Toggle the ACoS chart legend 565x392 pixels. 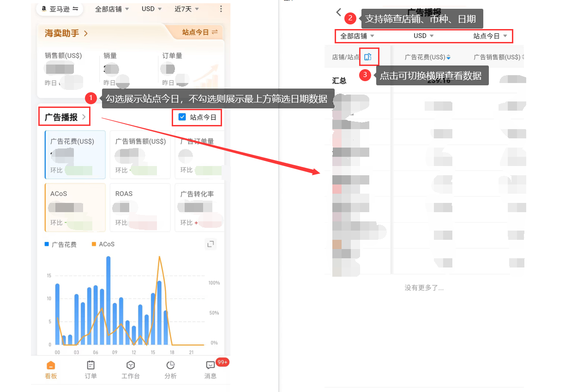(x=103, y=244)
